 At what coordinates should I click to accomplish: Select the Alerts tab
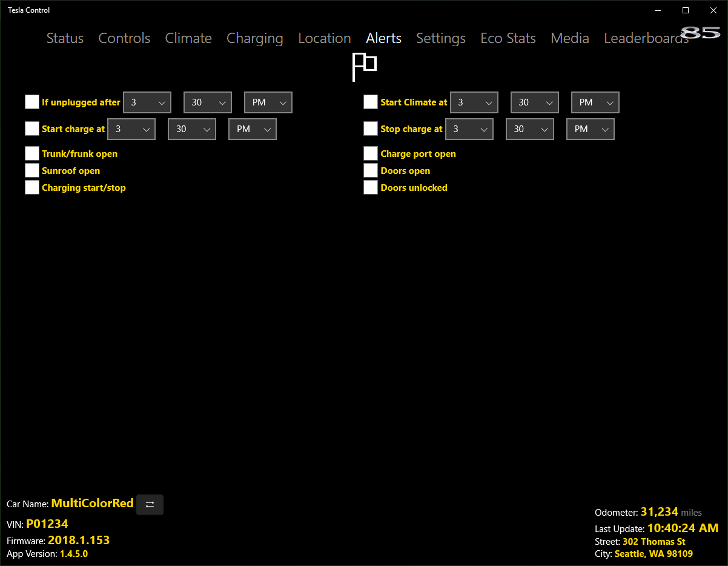[x=384, y=38]
